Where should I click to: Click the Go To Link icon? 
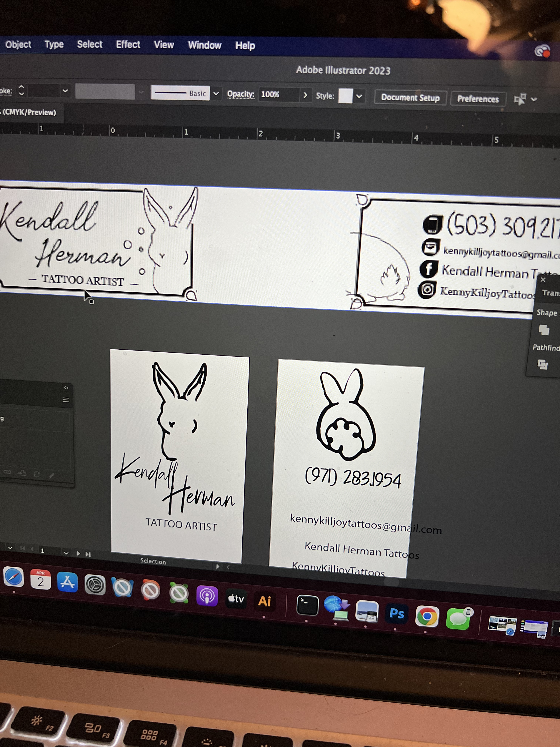point(22,473)
